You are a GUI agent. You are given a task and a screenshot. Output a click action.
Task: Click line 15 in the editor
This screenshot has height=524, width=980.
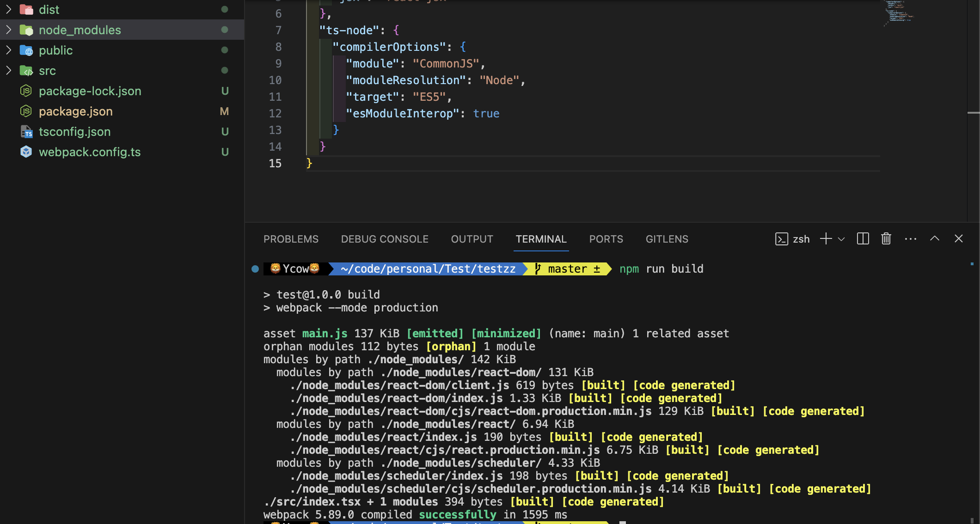tap(416, 164)
